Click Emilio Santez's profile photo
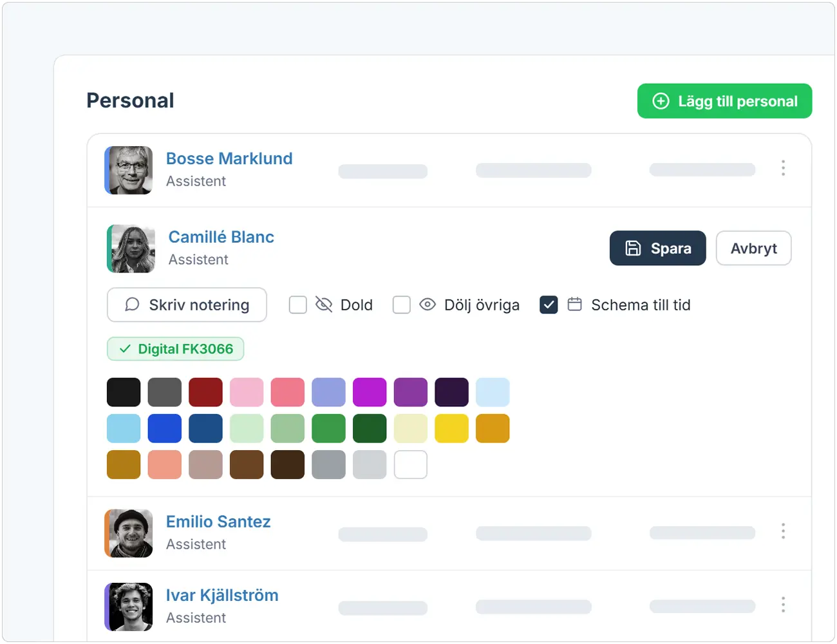Screen dimensions: 837x644 tap(129, 533)
